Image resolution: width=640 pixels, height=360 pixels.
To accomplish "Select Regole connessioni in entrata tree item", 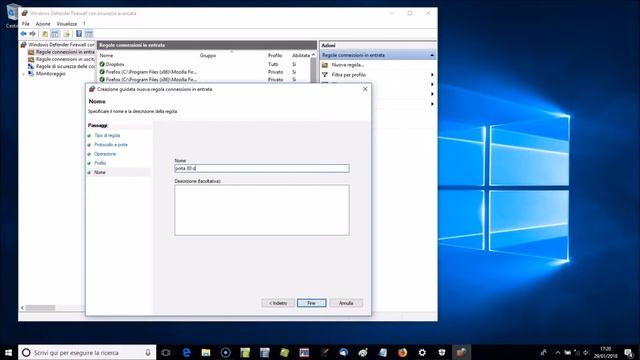I will pos(61,52).
